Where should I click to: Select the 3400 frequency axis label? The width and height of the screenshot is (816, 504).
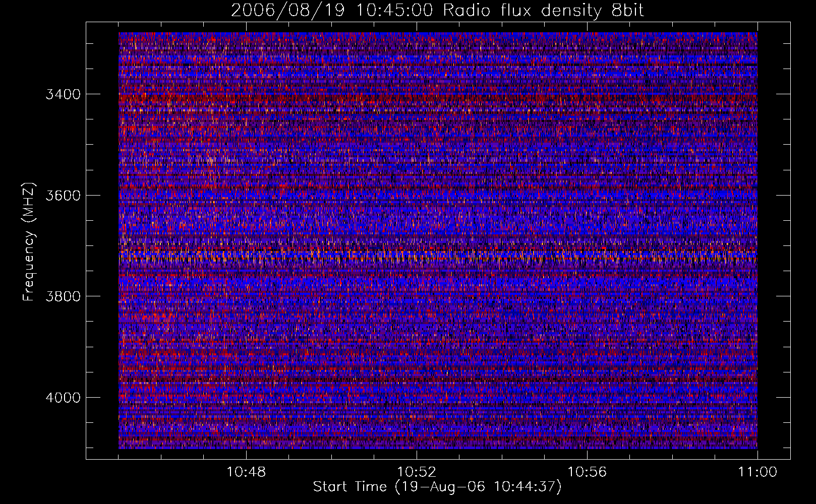[63, 94]
